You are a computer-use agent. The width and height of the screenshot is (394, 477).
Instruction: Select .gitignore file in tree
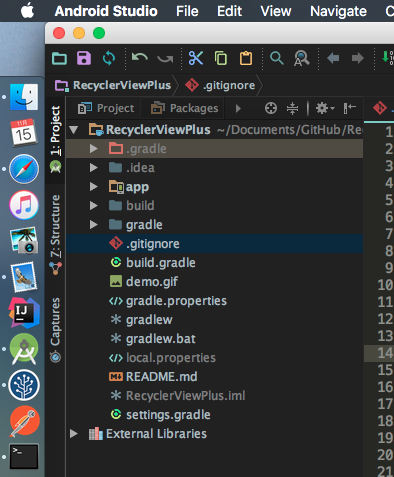pyautogui.click(x=214, y=244)
